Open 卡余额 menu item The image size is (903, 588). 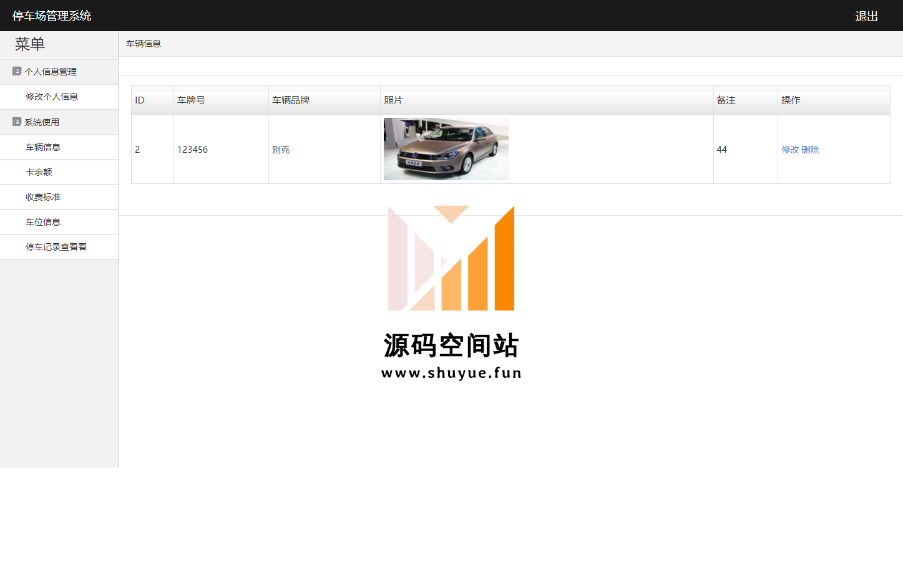59,172
